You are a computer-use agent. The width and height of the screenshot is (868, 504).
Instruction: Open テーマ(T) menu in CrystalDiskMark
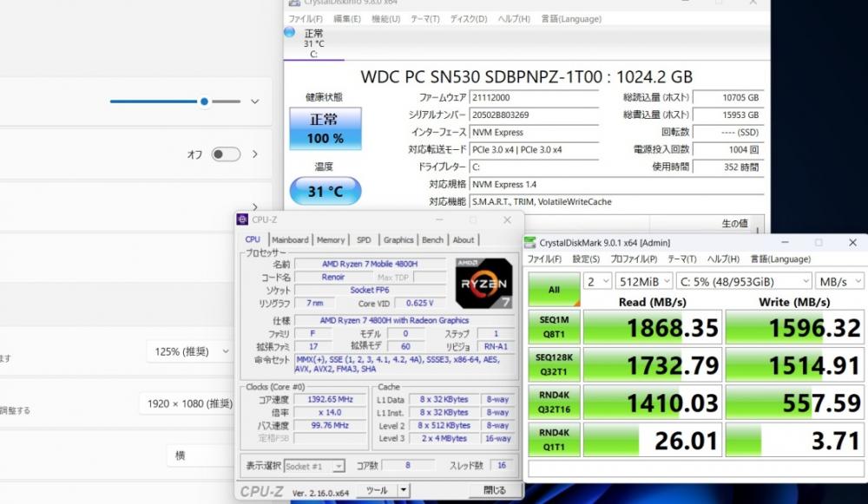coord(681,259)
